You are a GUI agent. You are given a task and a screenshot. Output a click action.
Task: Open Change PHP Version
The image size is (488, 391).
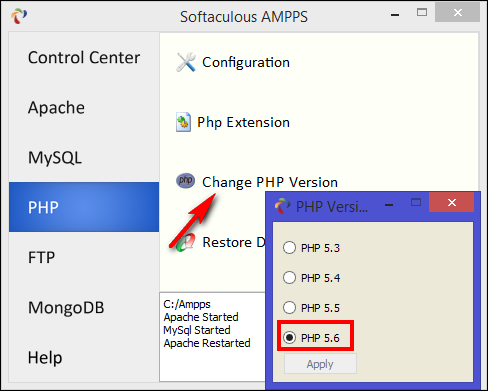(270, 182)
